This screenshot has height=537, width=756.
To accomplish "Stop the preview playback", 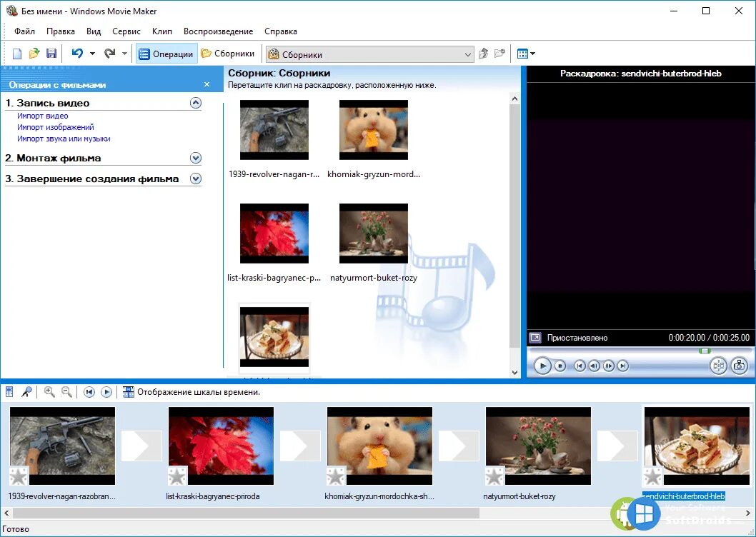I will (559, 366).
